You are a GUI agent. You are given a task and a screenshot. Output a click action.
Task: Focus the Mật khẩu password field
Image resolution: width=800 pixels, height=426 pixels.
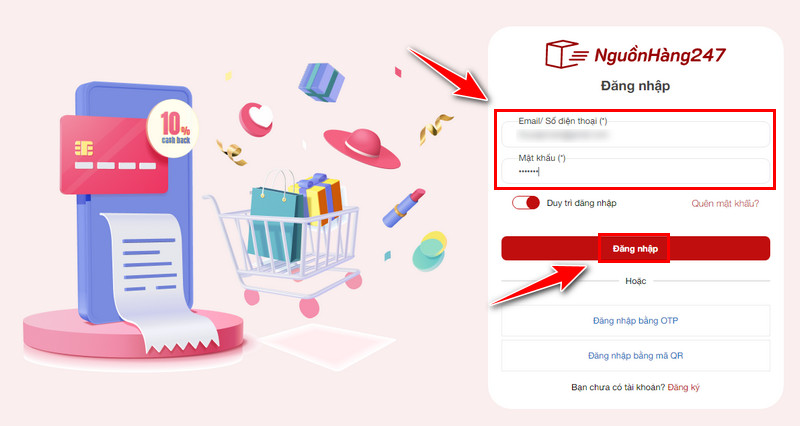tap(635, 171)
